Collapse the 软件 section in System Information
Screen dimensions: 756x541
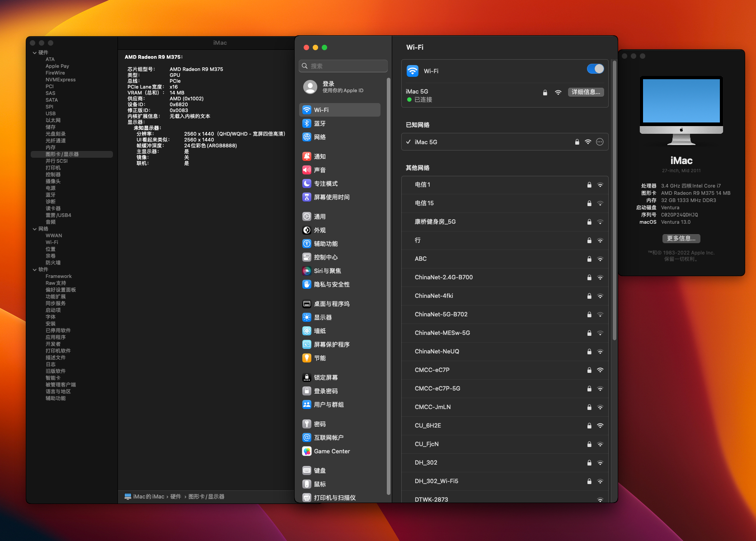click(x=35, y=270)
